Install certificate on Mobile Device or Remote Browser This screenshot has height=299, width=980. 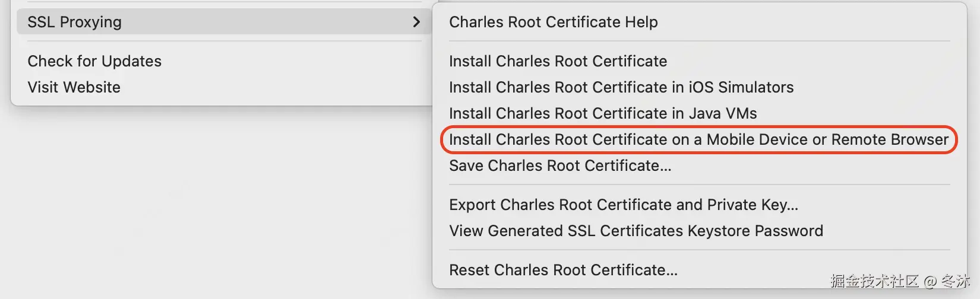click(699, 139)
